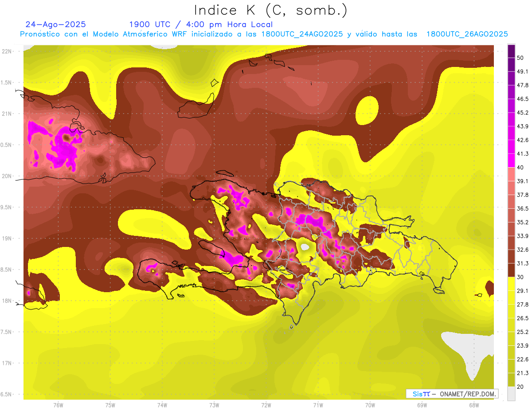
Task: Click the legend value "30"
Action: click(520, 277)
